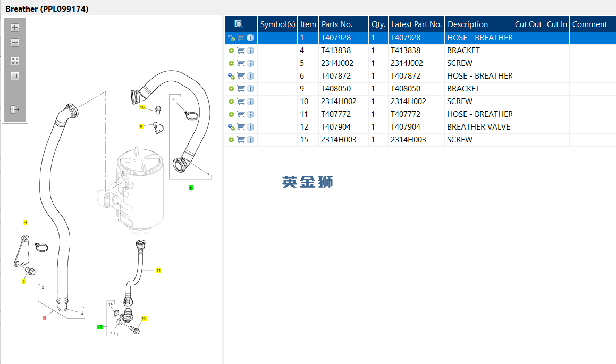The height and width of the screenshot is (364, 616).
Task: Select diagram callout 1 in red
Action: 45,318
